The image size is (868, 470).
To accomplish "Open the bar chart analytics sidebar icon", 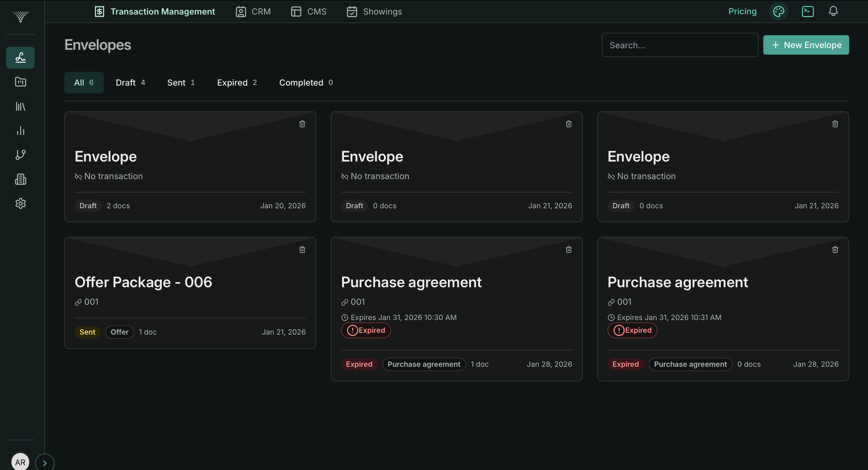I will (20, 131).
